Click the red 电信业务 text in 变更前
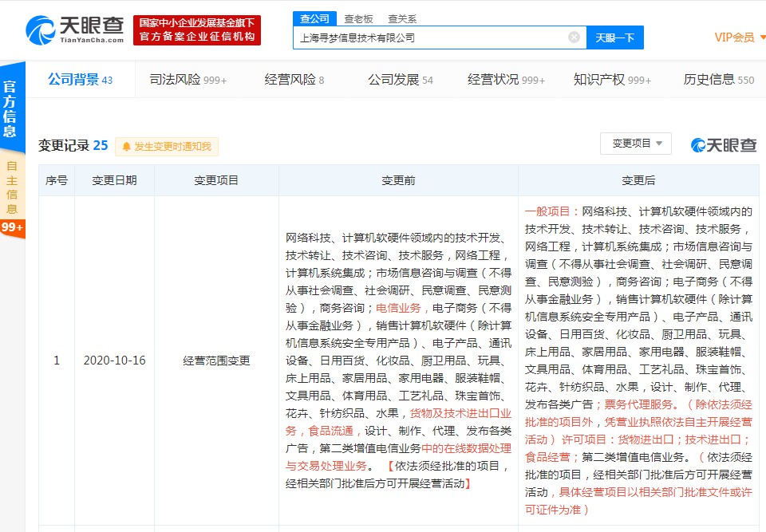766x532 pixels. (x=398, y=308)
